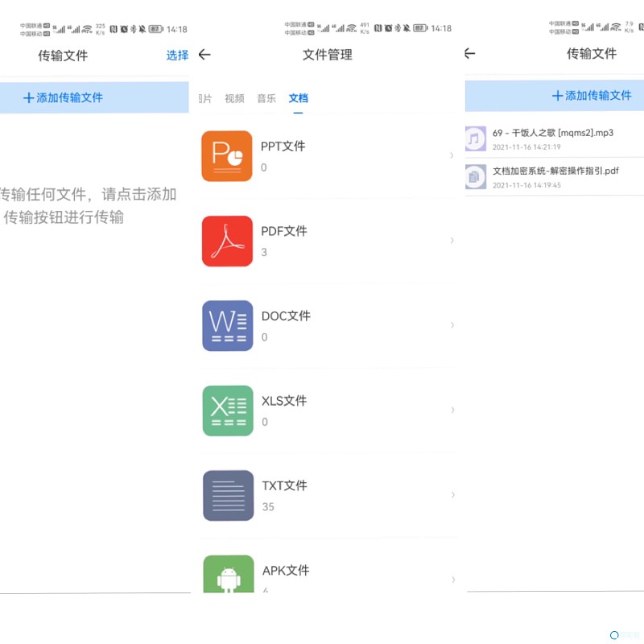Expand the PPT文件 row chevron
Screen dimensions: 644x644
(x=452, y=155)
